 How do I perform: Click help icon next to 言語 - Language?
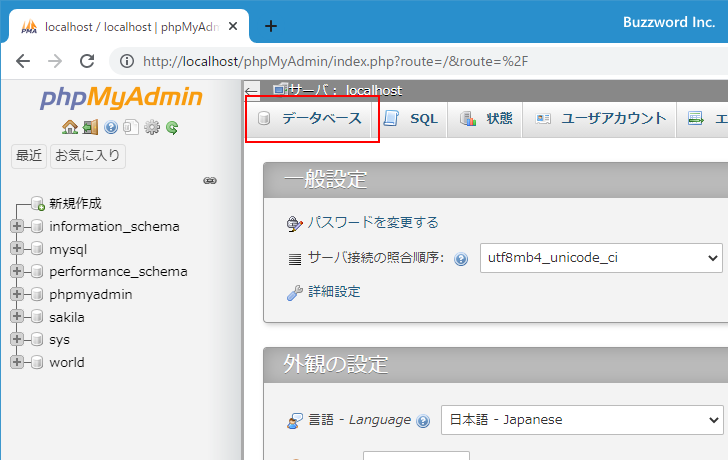click(x=423, y=421)
